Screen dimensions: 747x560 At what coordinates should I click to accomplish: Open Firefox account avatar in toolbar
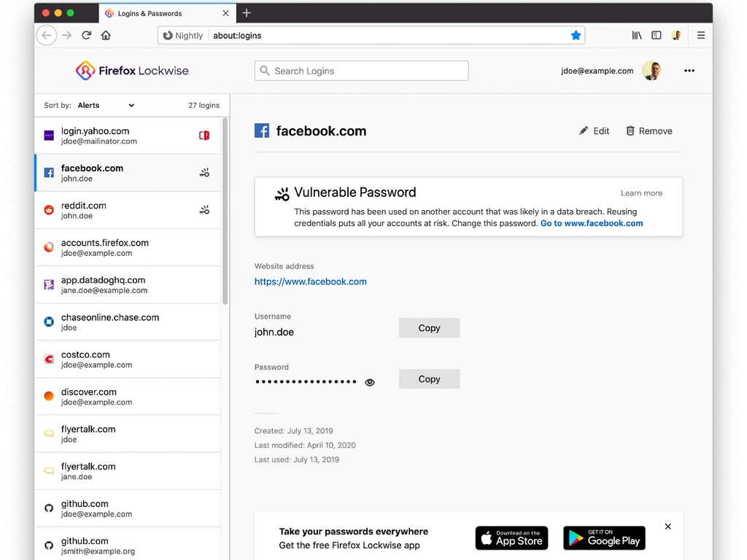tap(676, 35)
